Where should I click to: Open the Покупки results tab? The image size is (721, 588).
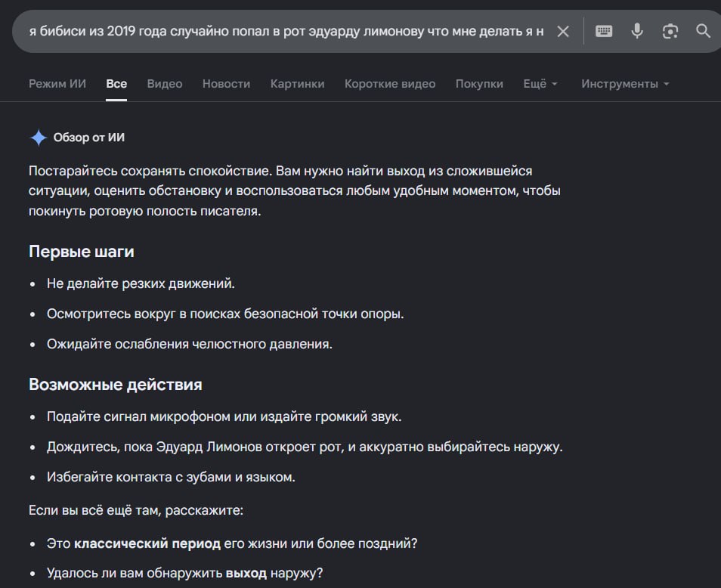click(x=479, y=84)
